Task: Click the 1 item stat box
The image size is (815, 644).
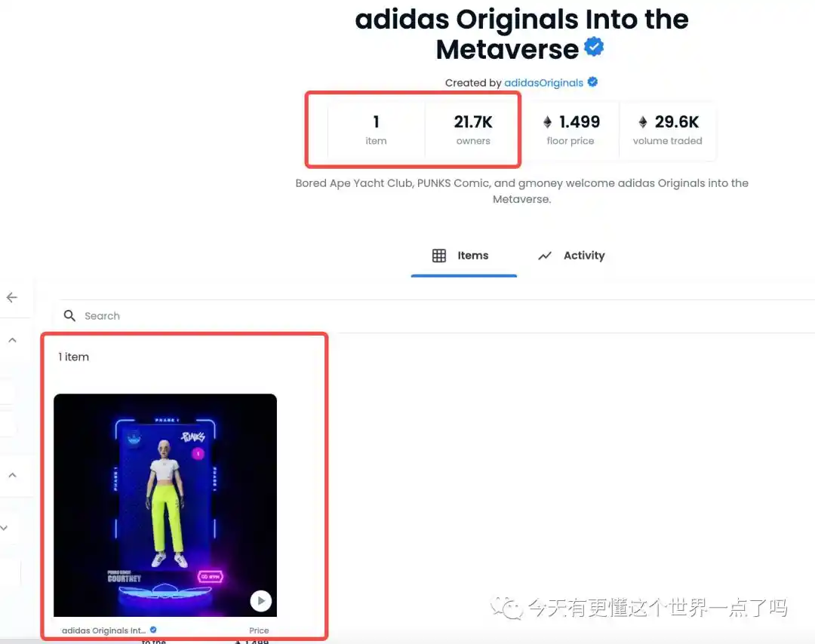Action: click(x=376, y=130)
